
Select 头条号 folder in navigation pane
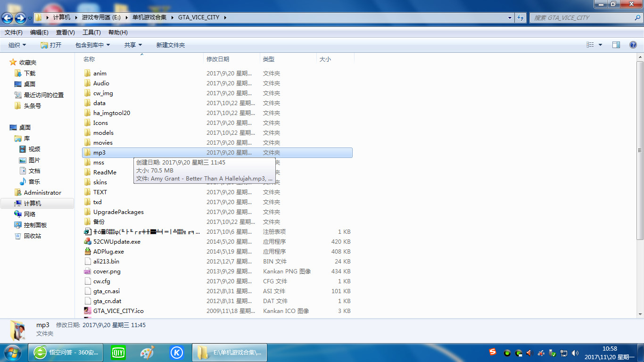(x=33, y=106)
